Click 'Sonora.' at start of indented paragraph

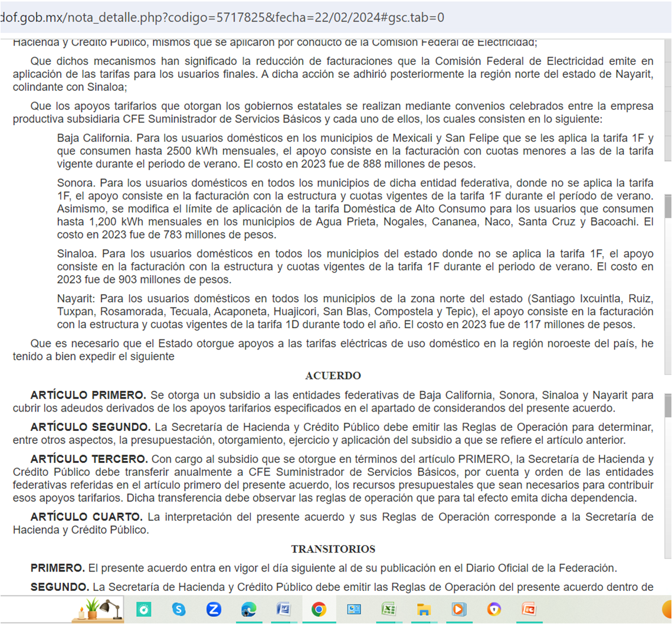tap(77, 183)
